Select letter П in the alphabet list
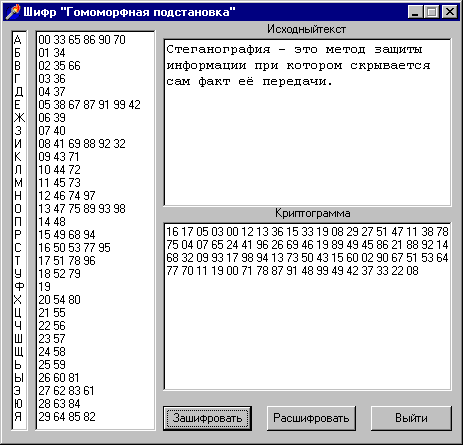Screen dimensions: 463x445 (18, 222)
